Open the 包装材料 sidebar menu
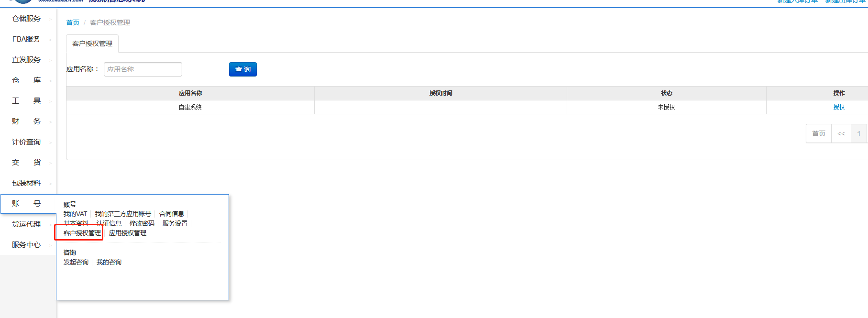The height and width of the screenshot is (318, 868). coord(26,183)
